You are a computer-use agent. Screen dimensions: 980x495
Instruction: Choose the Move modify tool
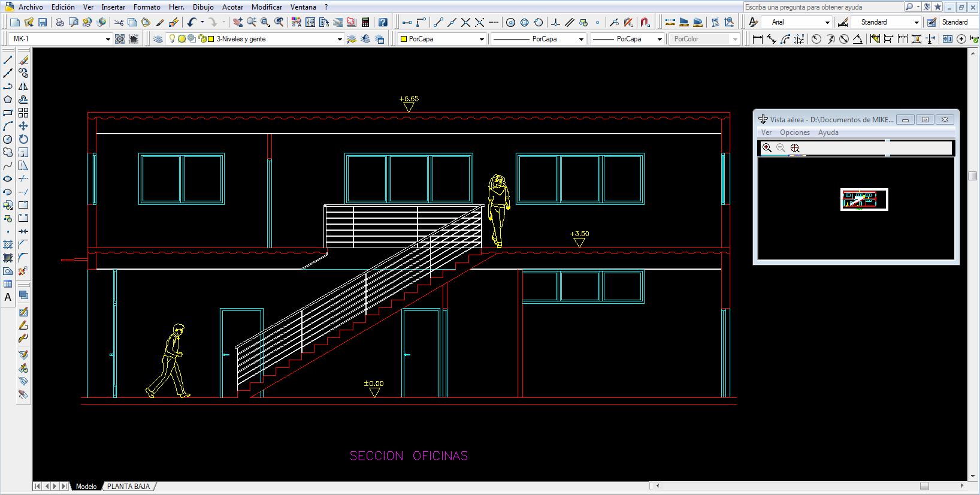pos(23,126)
